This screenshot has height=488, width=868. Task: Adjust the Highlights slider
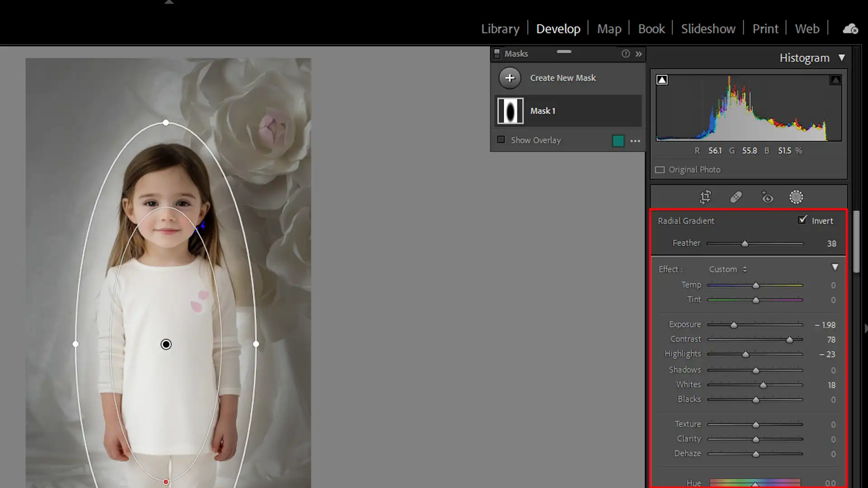tap(755, 354)
